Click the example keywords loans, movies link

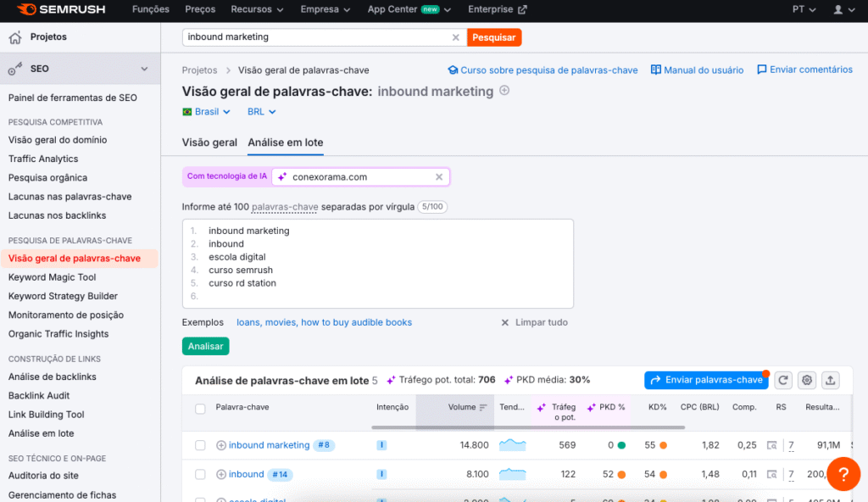tap(324, 322)
